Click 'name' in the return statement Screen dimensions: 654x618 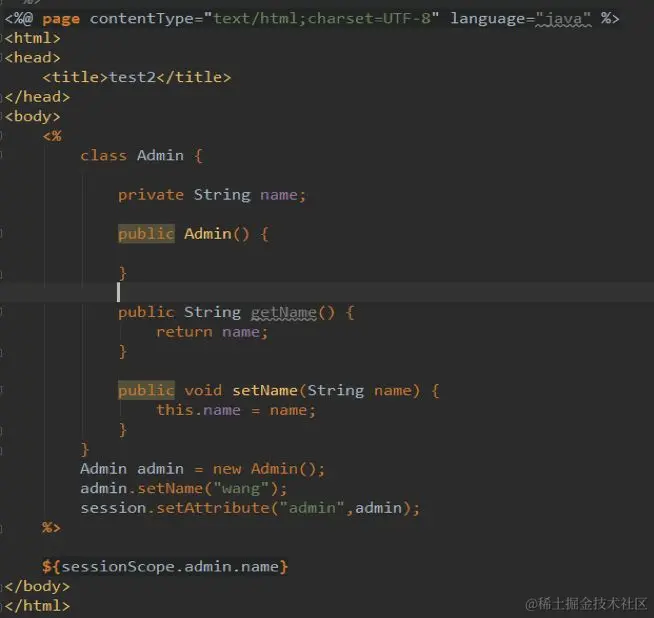click(241, 332)
